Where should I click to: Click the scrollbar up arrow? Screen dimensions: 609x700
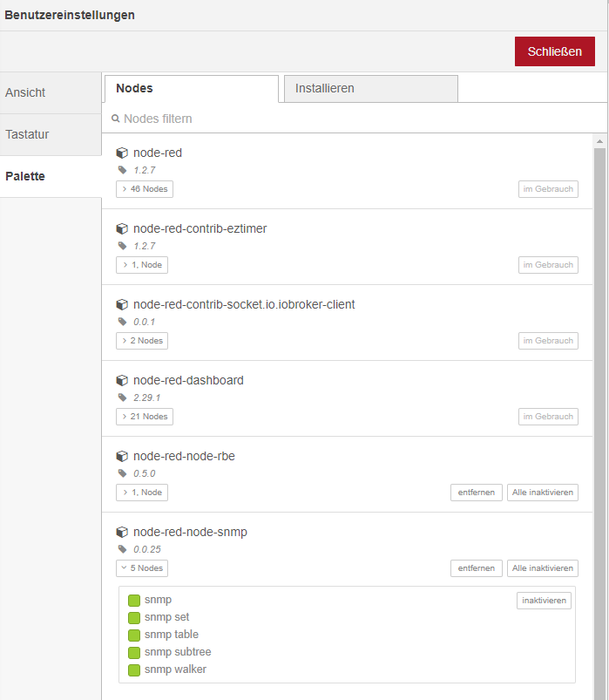tap(599, 141)
